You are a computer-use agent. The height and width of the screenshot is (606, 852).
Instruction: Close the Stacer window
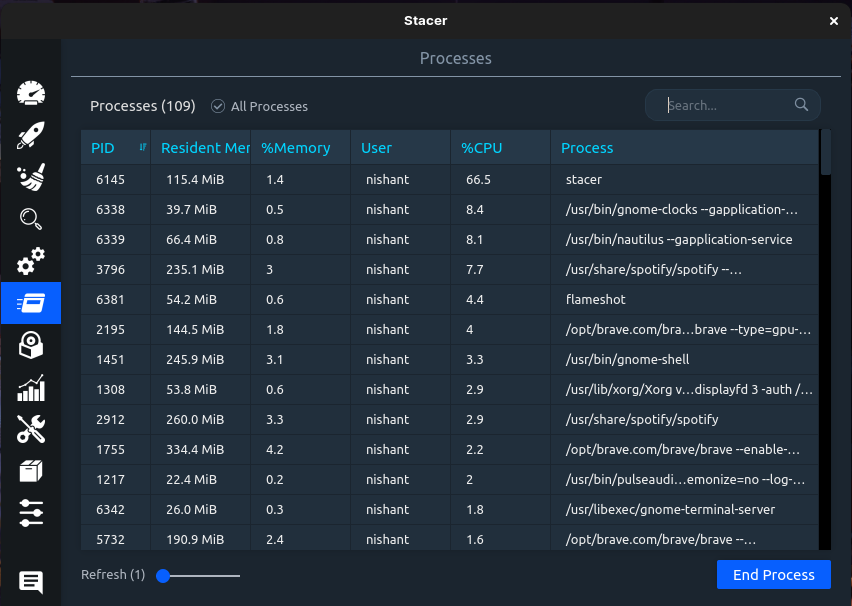834,20
